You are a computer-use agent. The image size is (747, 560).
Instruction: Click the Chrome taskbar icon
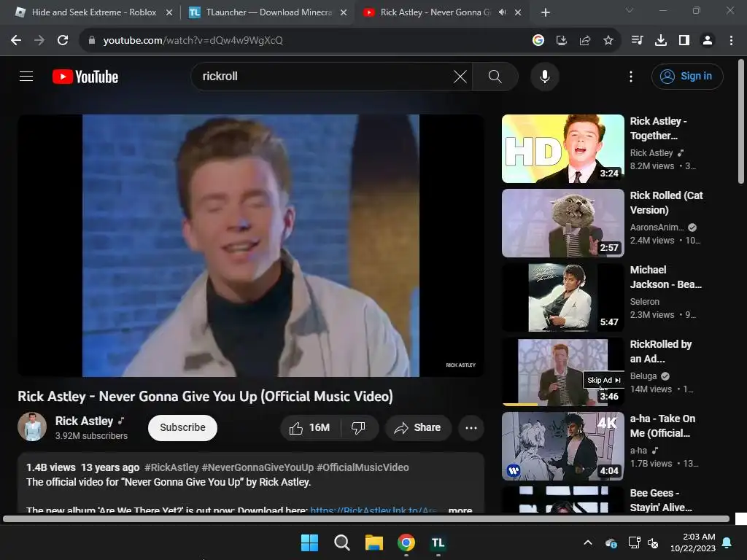click(x=406, y=542)
